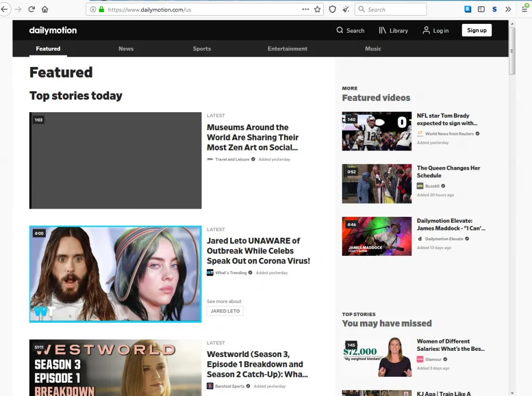Click the Dailymotion logo
532x396 pixels.
[53, 30]
